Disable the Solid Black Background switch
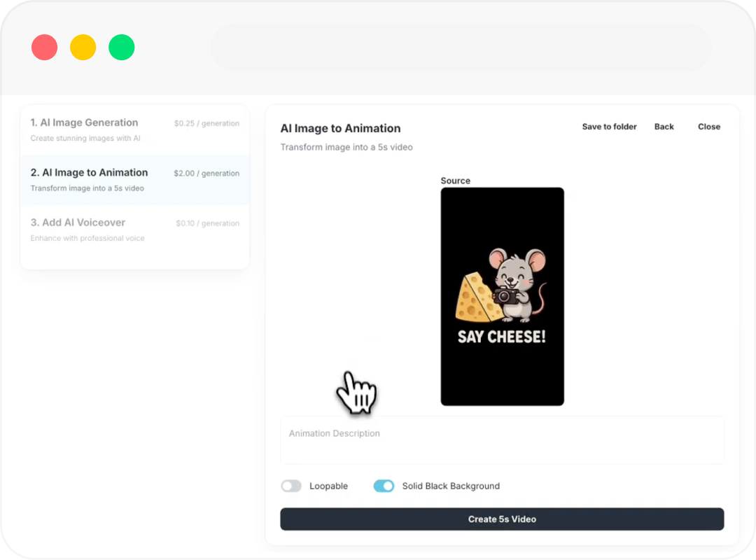The width and height of the screenshot is (756, 560). (x=384, y=486)
